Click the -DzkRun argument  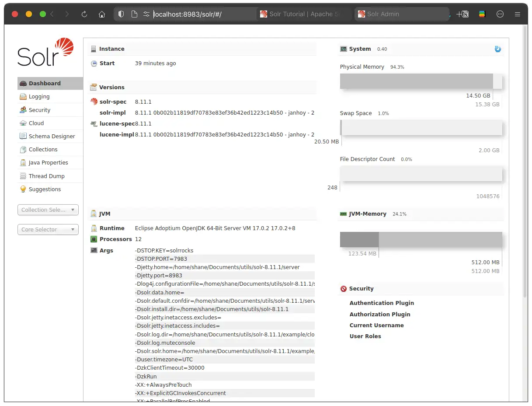click(x=146, y=377)
